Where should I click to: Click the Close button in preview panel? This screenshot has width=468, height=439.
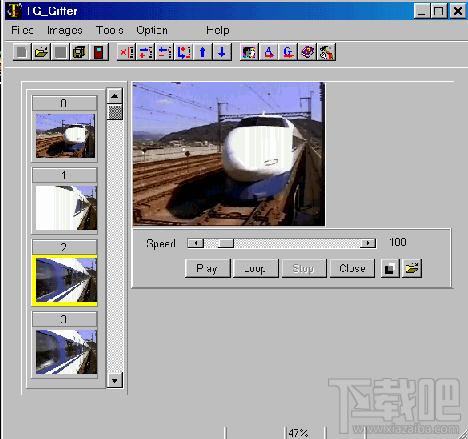(x=352, y=268)
